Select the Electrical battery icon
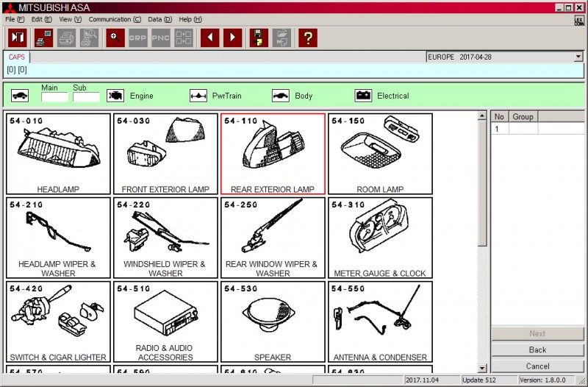 [x=363, y=96]
